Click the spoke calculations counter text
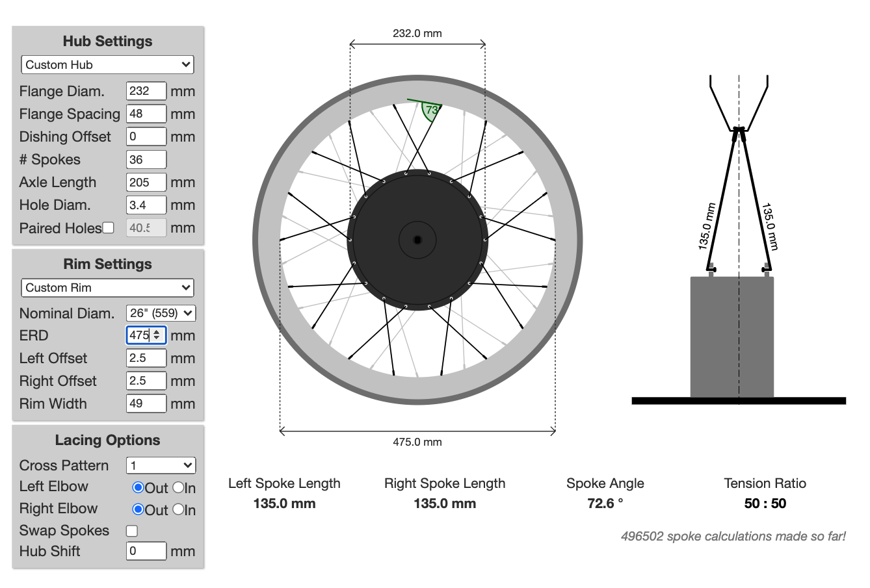The image size is (870, 588). point(733,537)
